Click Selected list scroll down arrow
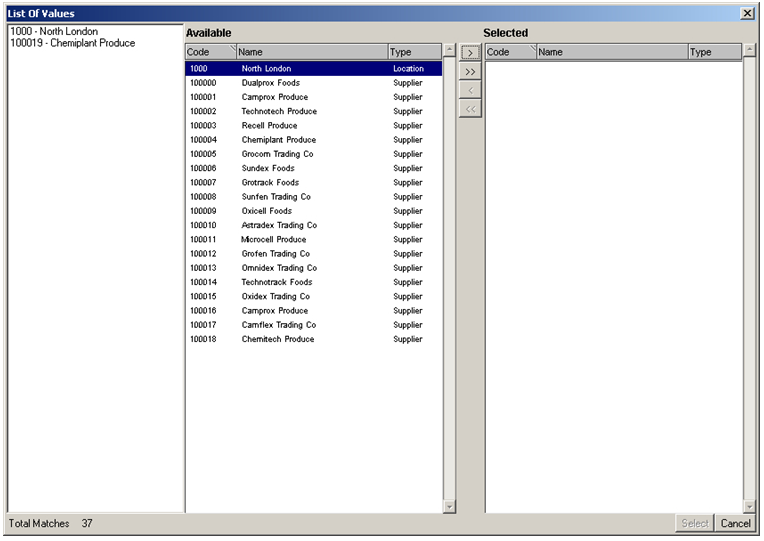Viewport: 764px width, 541px height. 749,507
